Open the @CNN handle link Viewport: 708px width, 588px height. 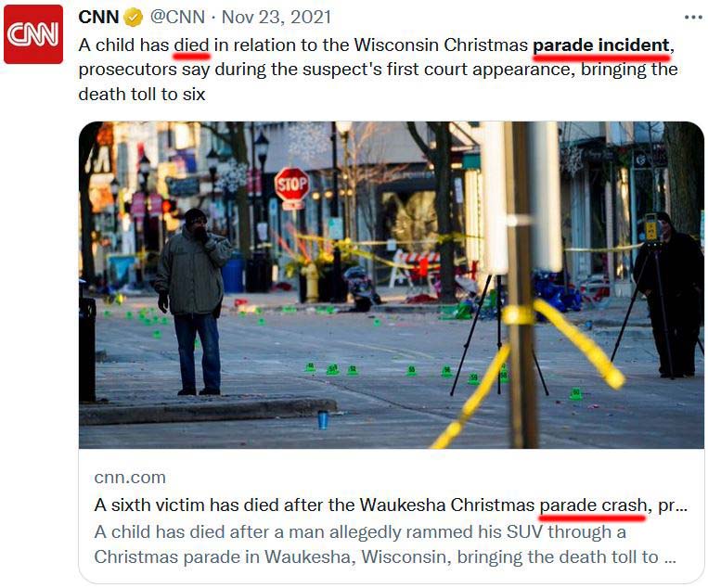[177, 17]
